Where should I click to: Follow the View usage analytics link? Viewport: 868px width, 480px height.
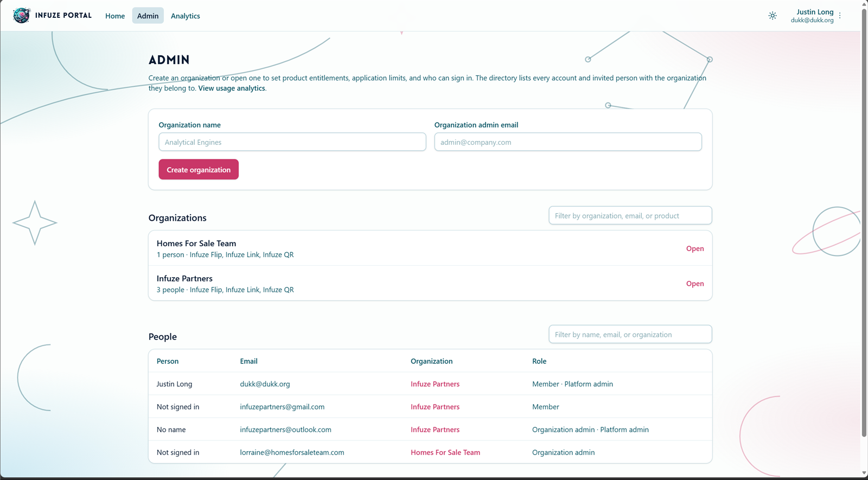pyautogui.click(x=232, y=88)
